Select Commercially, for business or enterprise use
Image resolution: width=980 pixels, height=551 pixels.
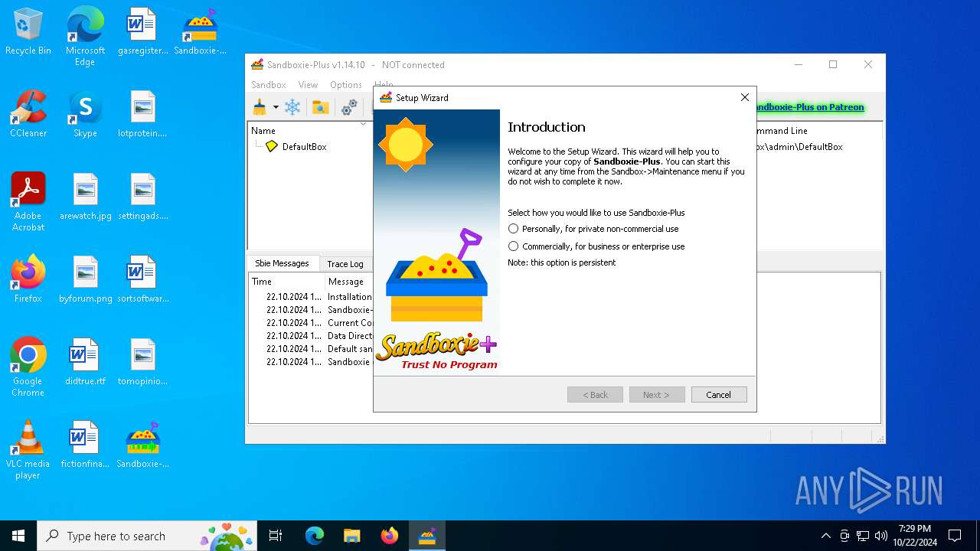pyautogui.click(x=596, y=246)
